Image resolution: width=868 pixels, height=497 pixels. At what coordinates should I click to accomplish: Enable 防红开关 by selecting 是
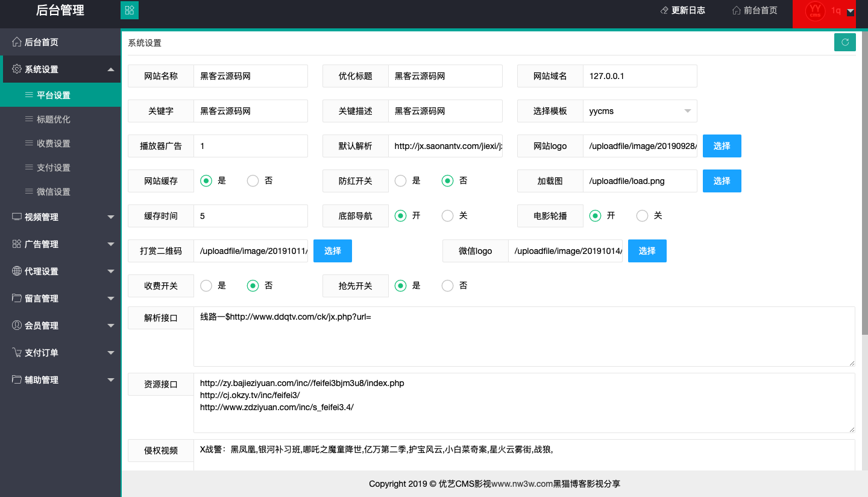[400, 181]
